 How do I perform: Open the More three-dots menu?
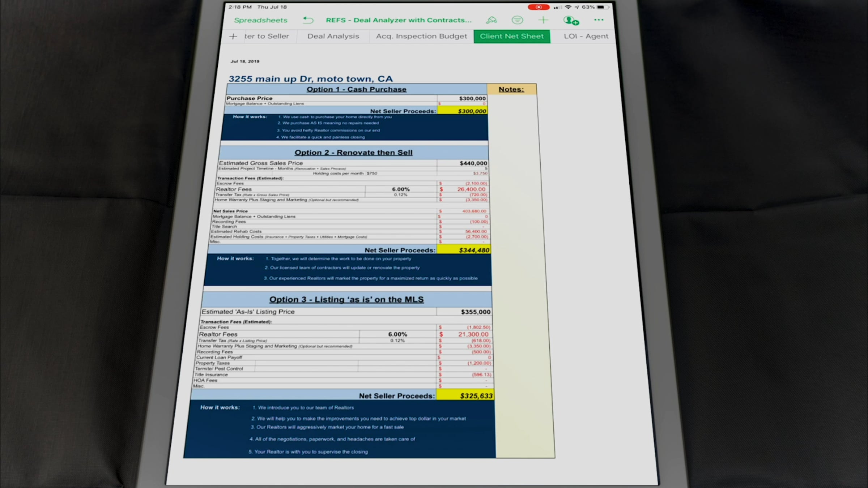pos(599,20)
